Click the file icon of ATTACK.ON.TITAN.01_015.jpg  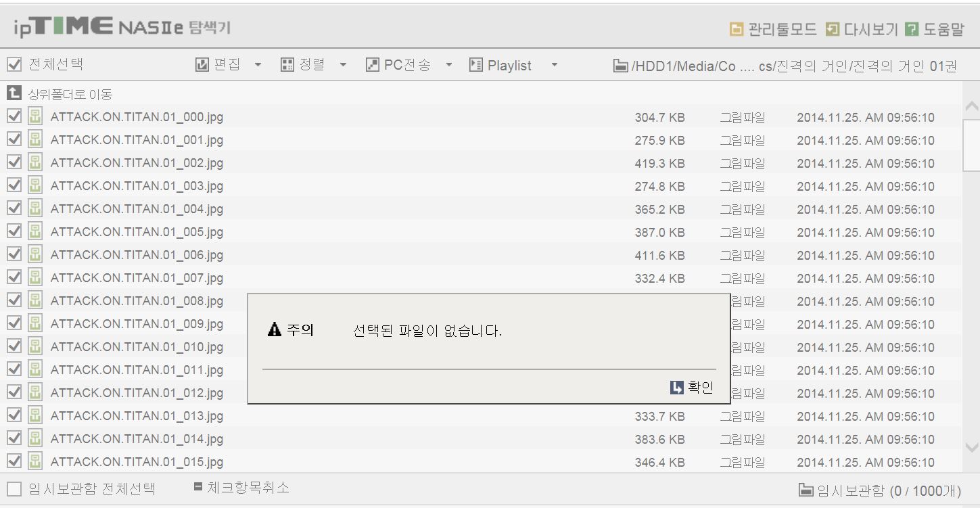35,461
